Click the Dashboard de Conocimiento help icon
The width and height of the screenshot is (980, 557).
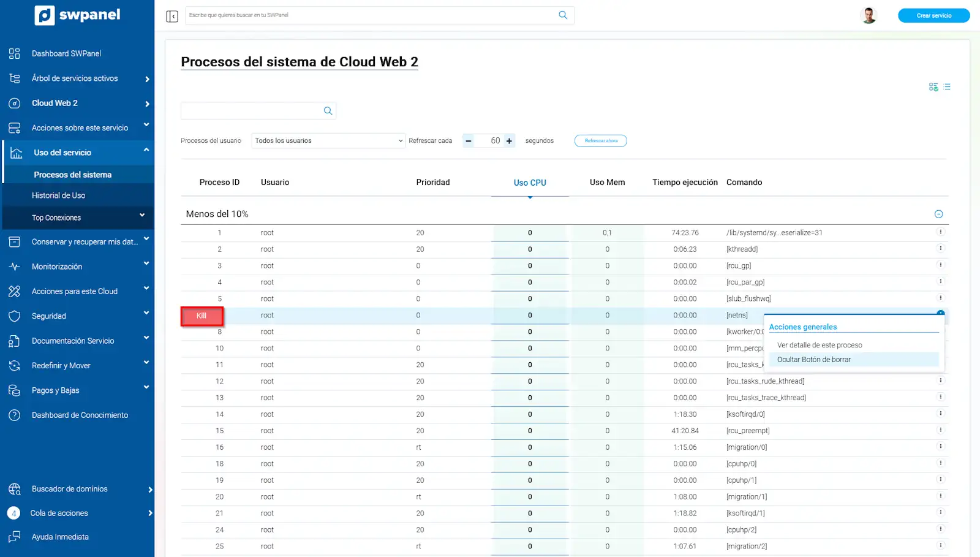[15, 415]
